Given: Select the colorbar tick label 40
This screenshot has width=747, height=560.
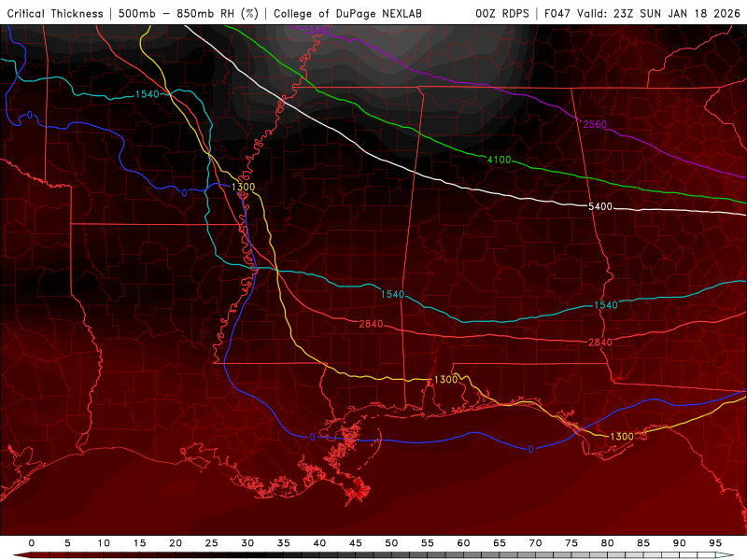Looking at the screenshot, I should (319, 543).
